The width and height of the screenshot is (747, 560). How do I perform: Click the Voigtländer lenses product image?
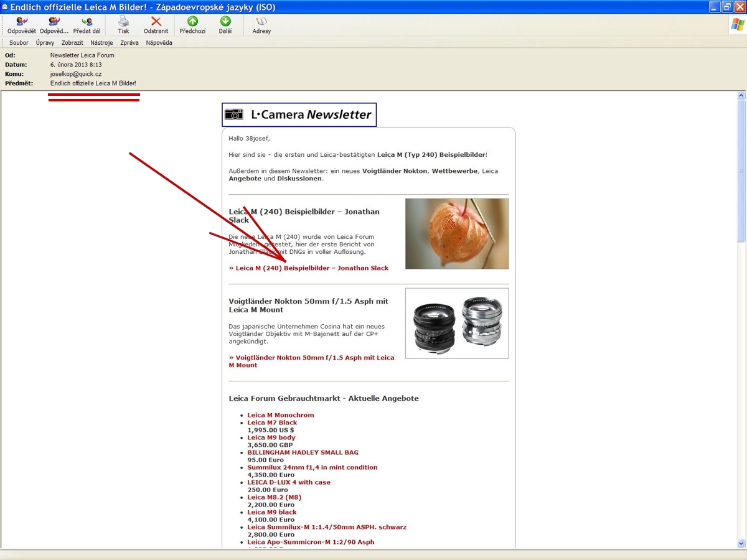pos(457,324)
